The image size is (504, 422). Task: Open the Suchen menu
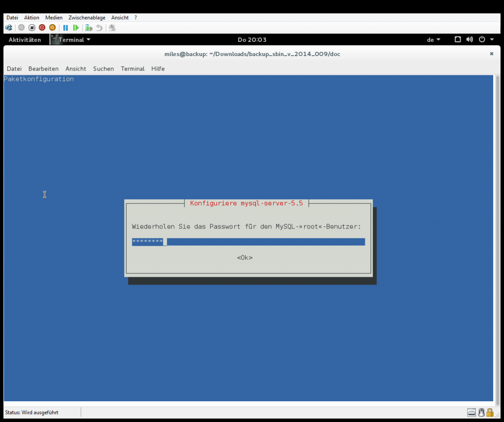coord(103,68)
